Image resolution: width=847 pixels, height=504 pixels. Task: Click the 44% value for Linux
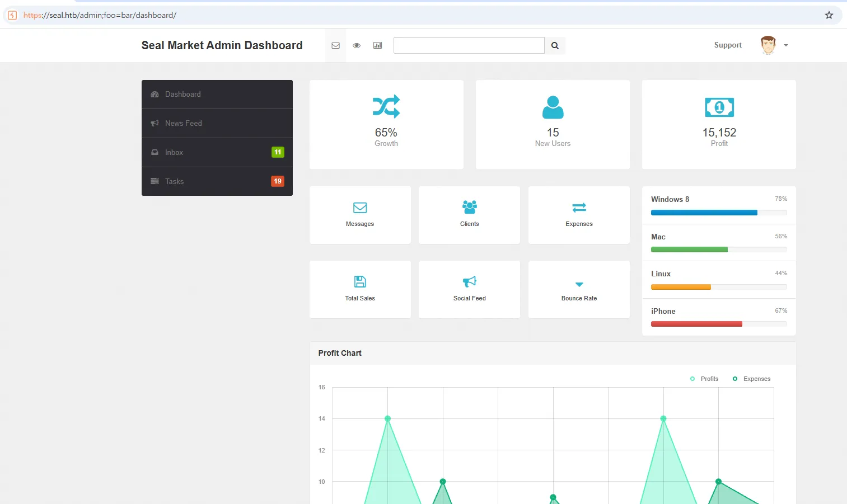(x=781, y=273)
